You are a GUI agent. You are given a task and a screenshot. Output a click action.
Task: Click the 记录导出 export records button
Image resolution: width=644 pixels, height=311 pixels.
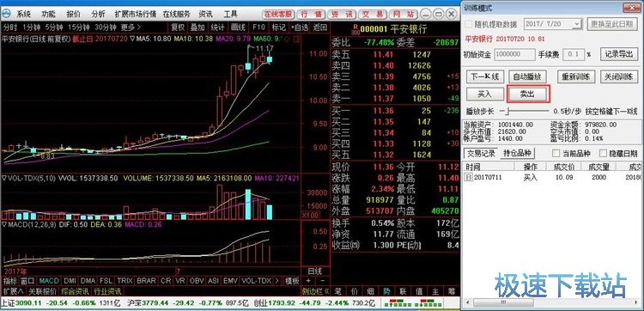[x=619, y=54]
